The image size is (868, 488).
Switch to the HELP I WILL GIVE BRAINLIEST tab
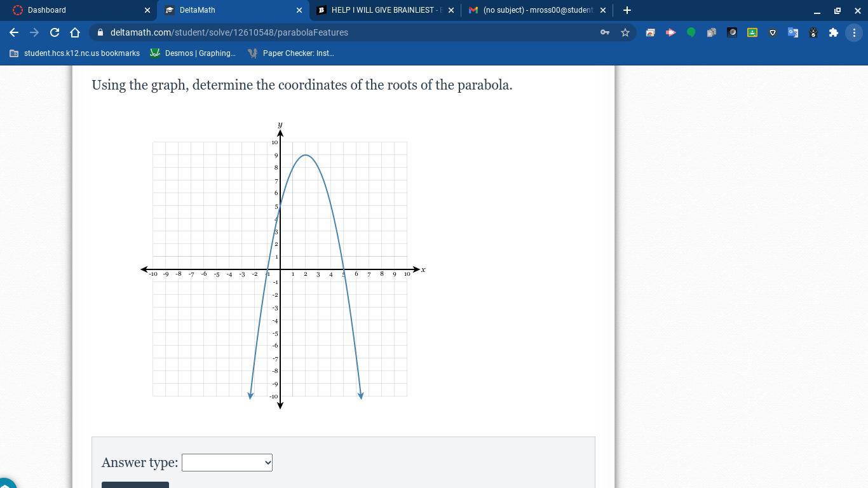coord(384,10)
